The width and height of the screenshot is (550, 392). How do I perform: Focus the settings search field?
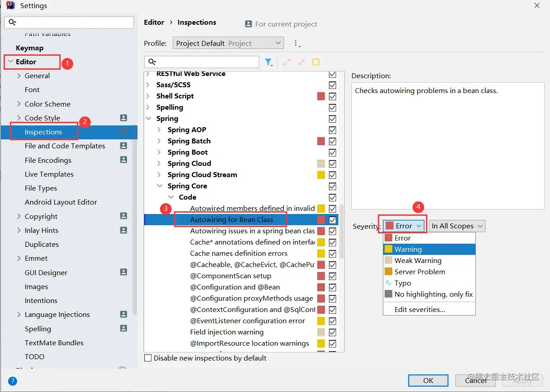pyautogui.click(x=69, y=22)
